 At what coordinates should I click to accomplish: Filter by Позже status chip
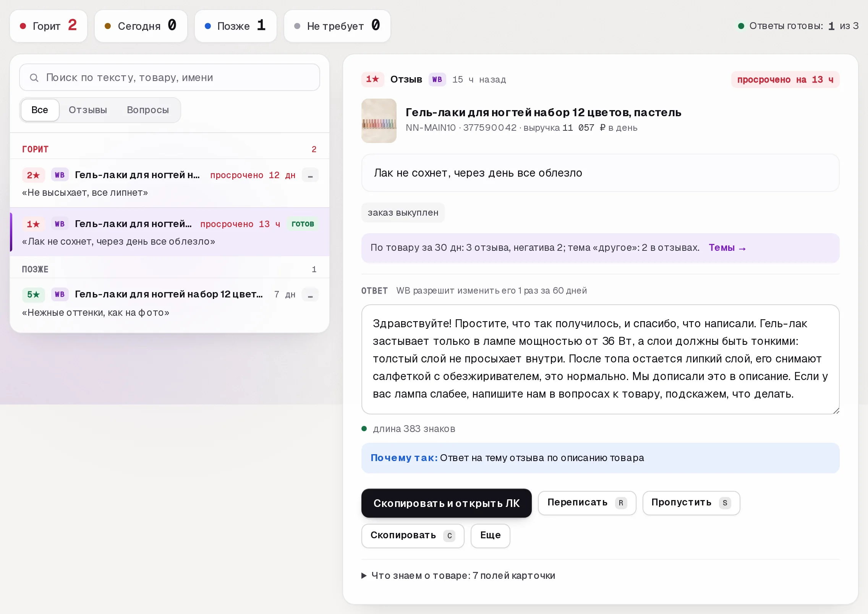point(236,26)
